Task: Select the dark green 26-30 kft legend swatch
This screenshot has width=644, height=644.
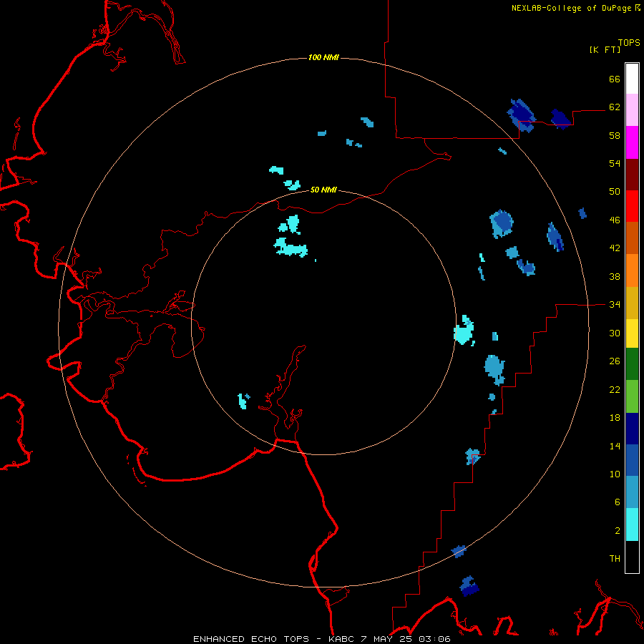Action: point(632,364)
